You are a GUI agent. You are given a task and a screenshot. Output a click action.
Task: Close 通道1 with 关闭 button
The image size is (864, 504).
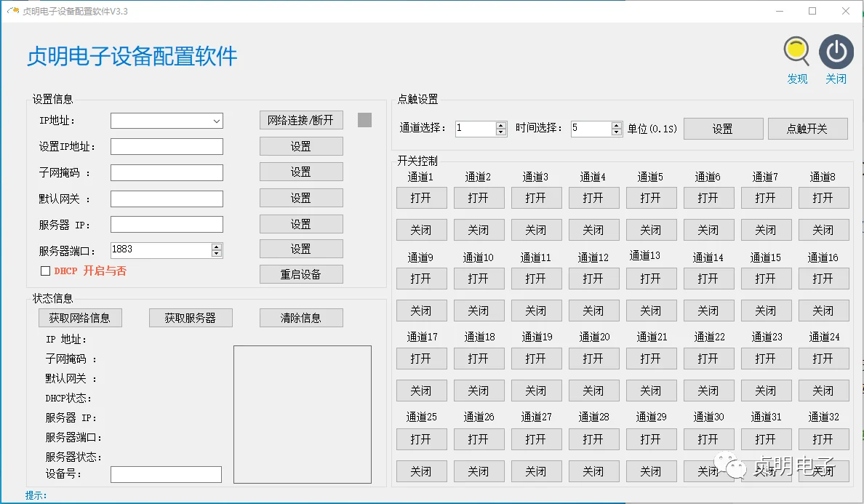click(422, 230)
